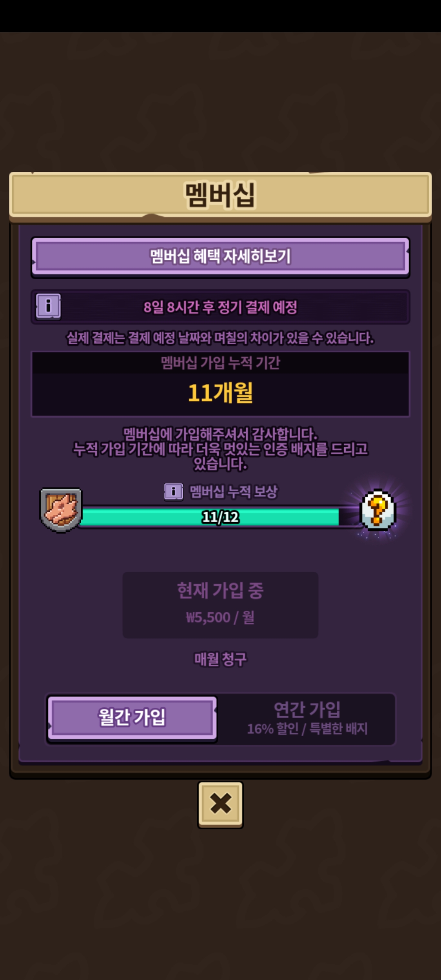Tap the 실제 결제는 결제 예정 disclaimer text

[220, 338]
